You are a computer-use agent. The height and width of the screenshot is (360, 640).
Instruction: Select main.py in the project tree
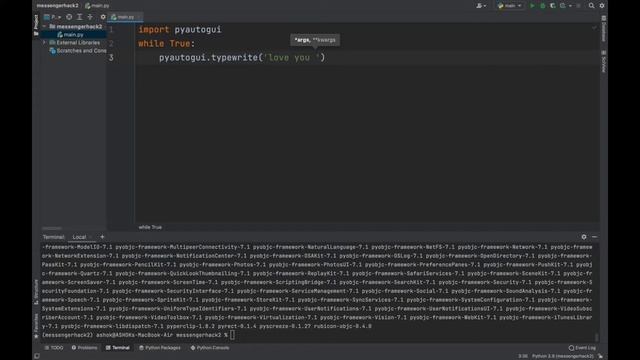pos(73,35)
